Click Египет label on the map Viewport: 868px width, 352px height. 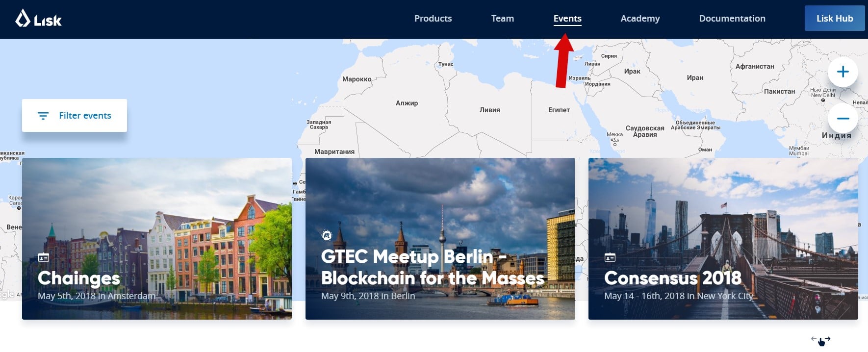[x=559, y=110]
